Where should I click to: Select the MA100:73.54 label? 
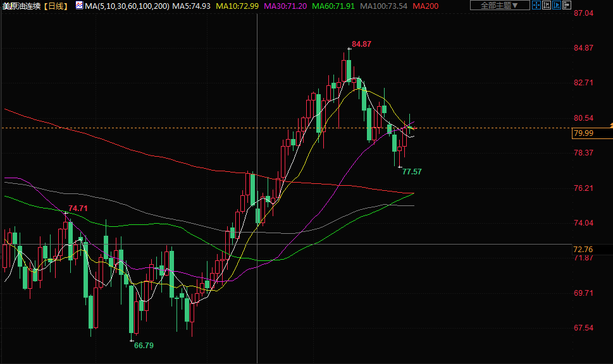point(383,6)
